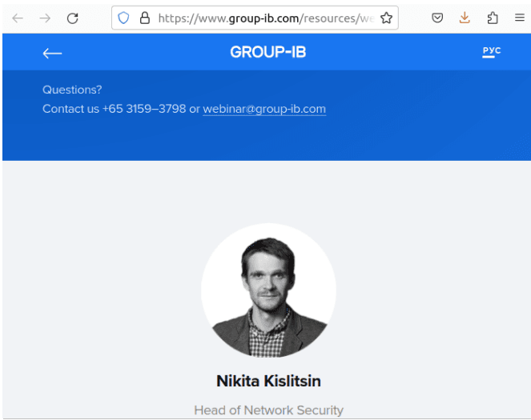Switch language to РУС
531x420 pixels.
pyautogui.click(x=492, y=51)
